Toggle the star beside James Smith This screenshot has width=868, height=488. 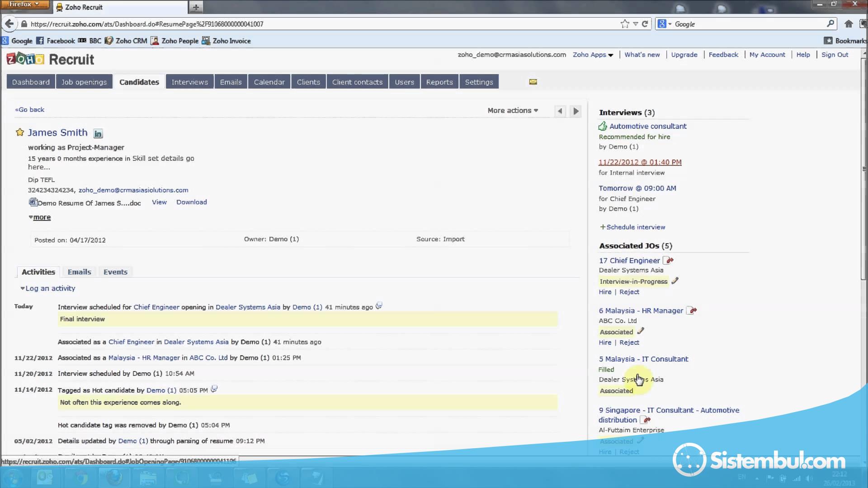(20, 132)
